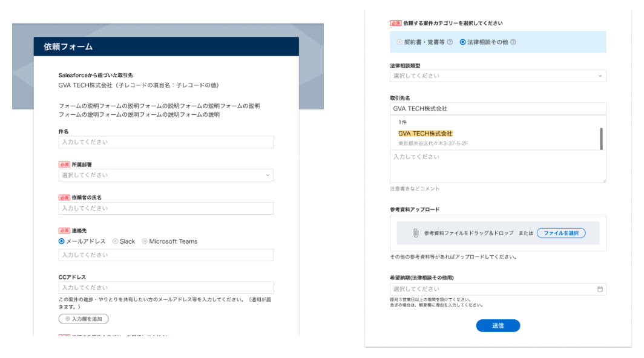Click the 入力欄を追加 button

(84, 319)
